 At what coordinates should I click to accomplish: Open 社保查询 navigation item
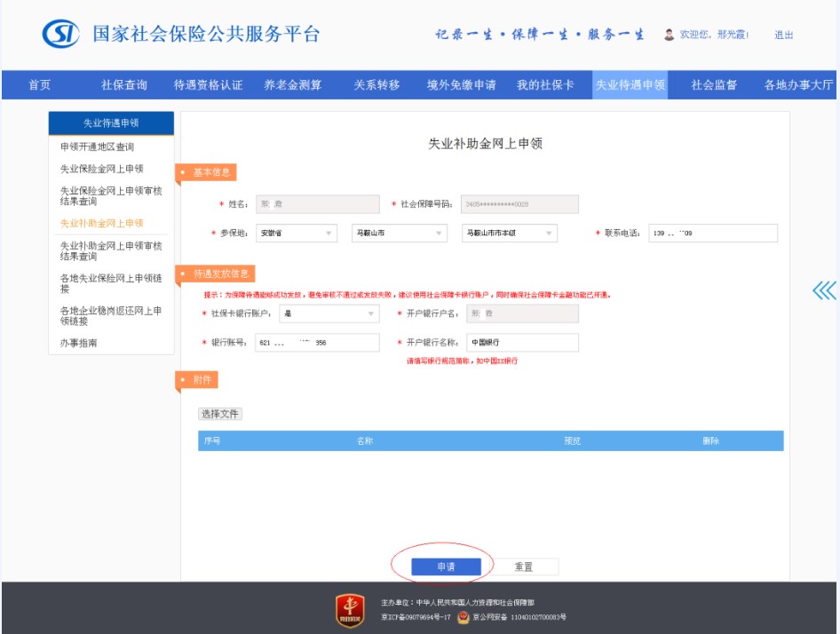click(x=123, y=84)
